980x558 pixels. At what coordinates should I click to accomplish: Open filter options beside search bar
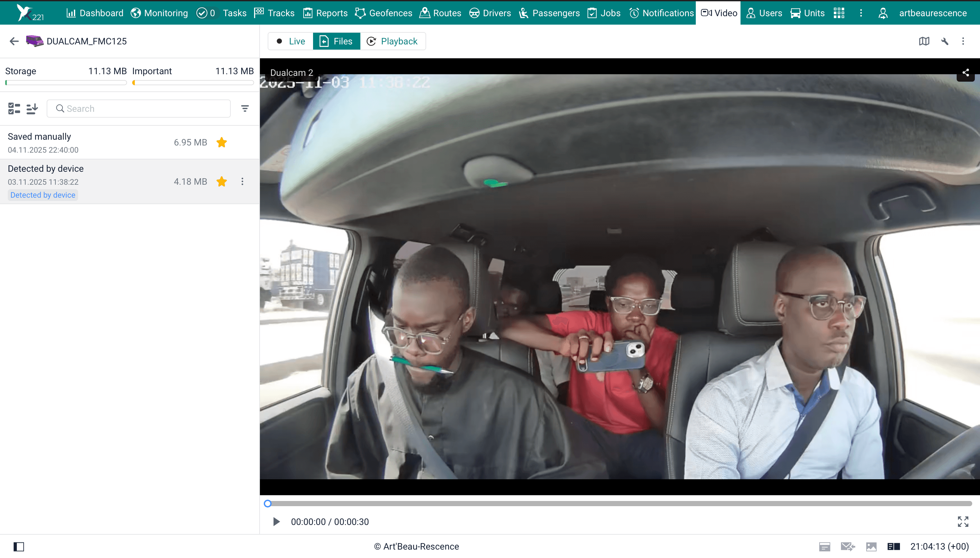[x=245, y=109]
